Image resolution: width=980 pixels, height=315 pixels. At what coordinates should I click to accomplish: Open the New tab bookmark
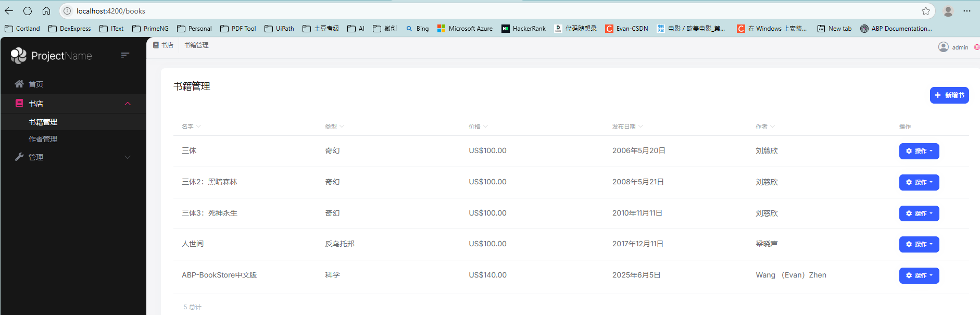(x=835, y=29)
